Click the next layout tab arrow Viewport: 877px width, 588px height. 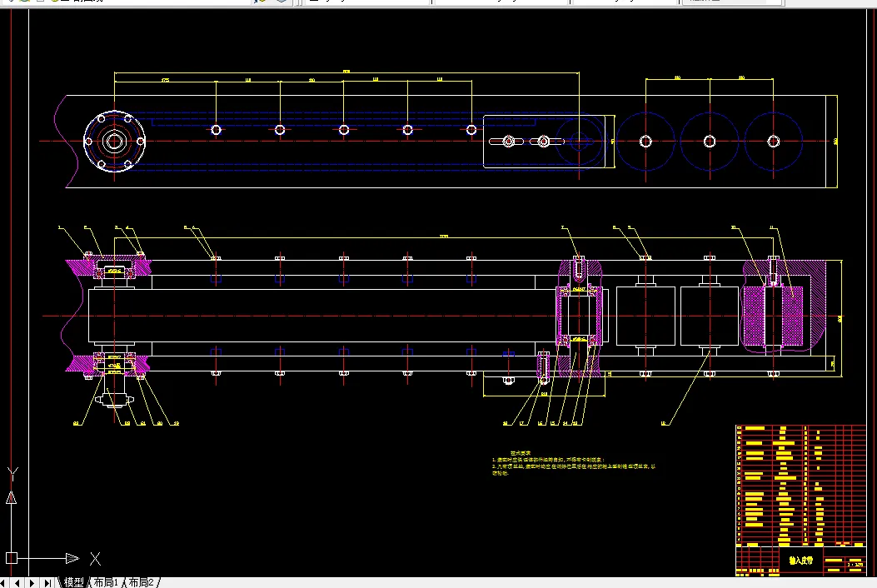click(32, 583)
